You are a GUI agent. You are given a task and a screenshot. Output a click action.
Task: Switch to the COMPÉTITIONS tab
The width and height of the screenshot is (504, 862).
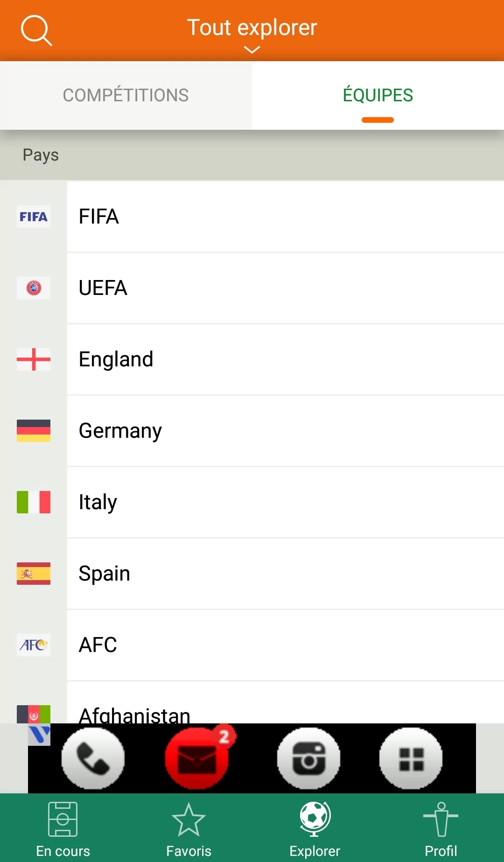coord(126,95)
